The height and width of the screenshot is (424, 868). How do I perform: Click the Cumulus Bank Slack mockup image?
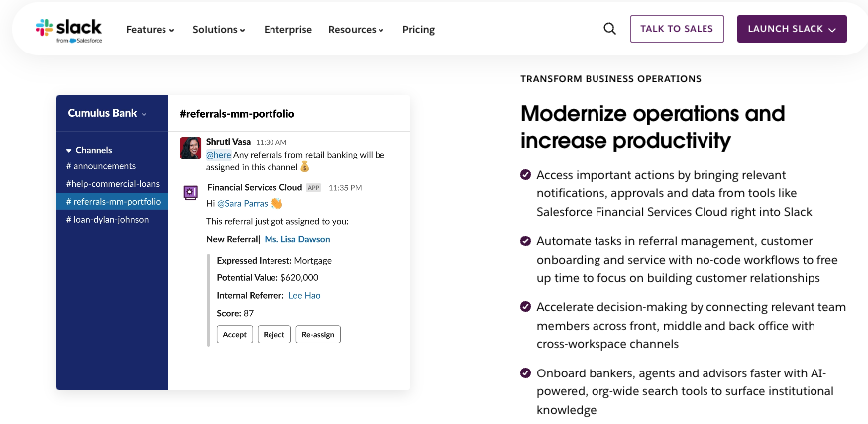tap(233, 243)
